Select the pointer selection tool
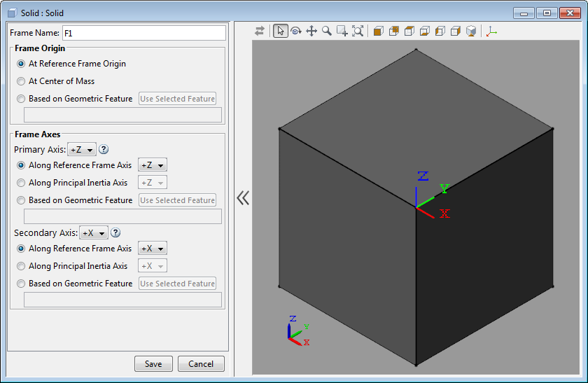The height and width of the screenshot is (383, 588). point(281,31)
